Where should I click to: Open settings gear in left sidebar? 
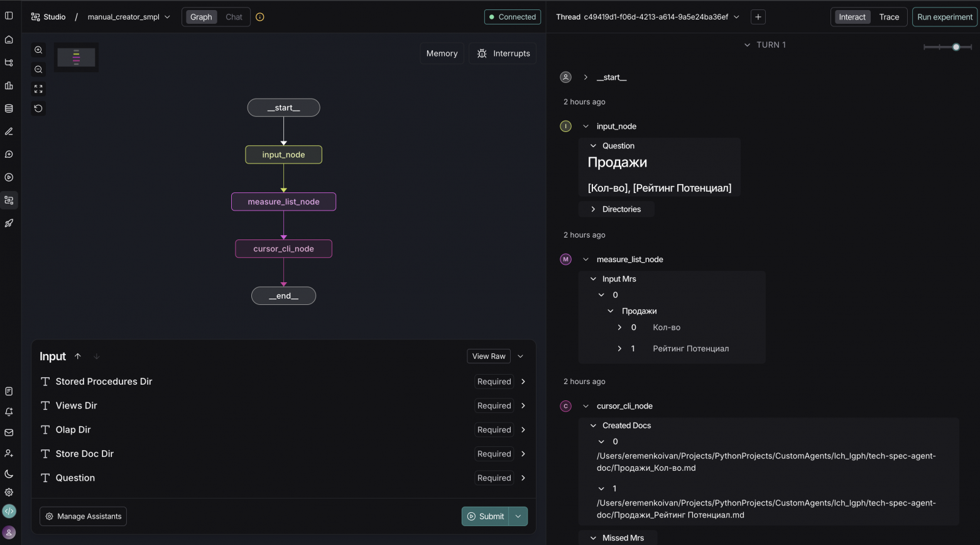point(9,493)
